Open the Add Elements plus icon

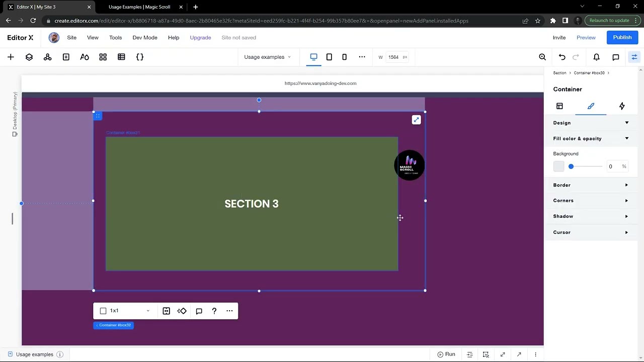click(11, 57)
